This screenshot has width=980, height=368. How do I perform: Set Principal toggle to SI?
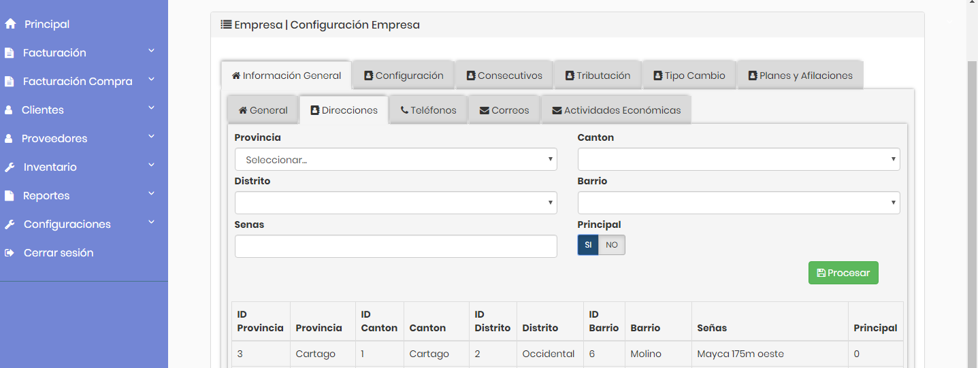(588, 245)
